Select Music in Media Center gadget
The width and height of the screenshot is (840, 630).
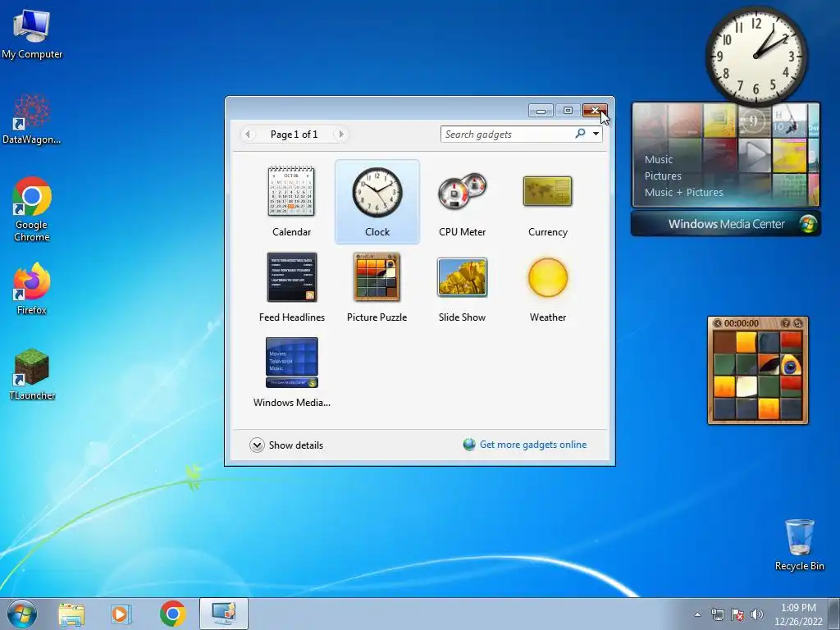pyautogui.click(x=659, y=160)
